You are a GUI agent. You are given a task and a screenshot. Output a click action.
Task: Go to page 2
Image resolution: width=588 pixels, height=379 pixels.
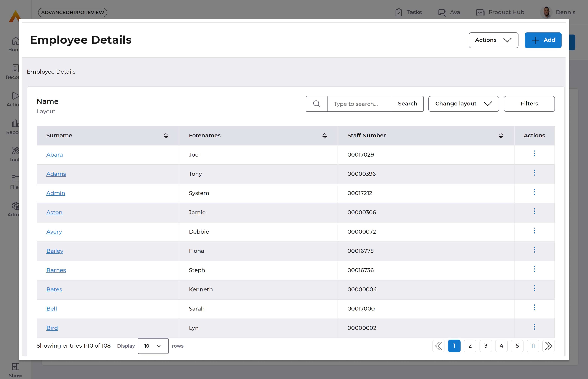[x=470, y=346]
